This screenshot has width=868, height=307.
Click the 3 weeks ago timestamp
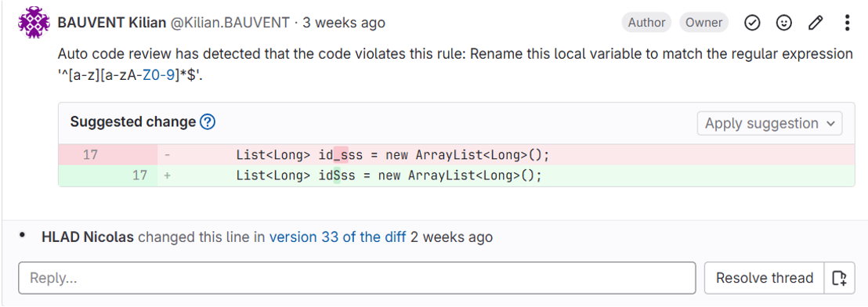[343, 23]
